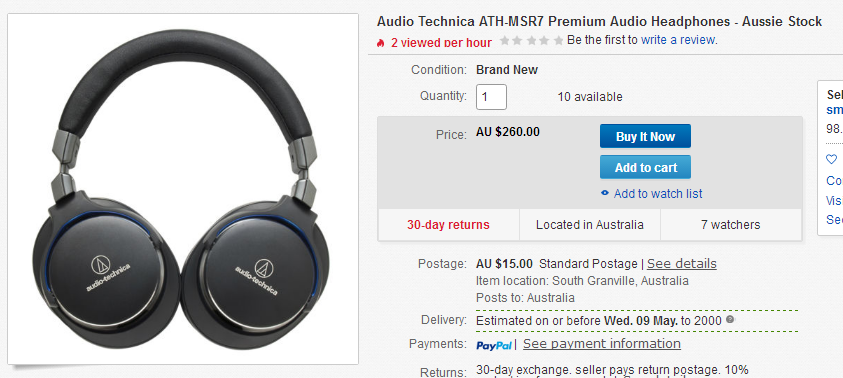Open the headphones product image
This screenshot has width=843, height=378.
(x=183, y=189)
